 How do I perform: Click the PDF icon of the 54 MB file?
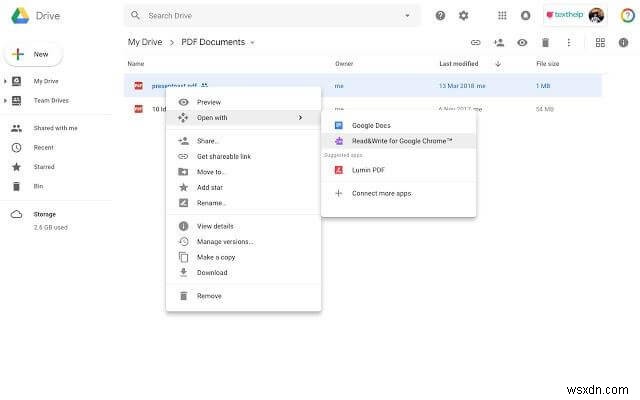click(x=139, y=109)
